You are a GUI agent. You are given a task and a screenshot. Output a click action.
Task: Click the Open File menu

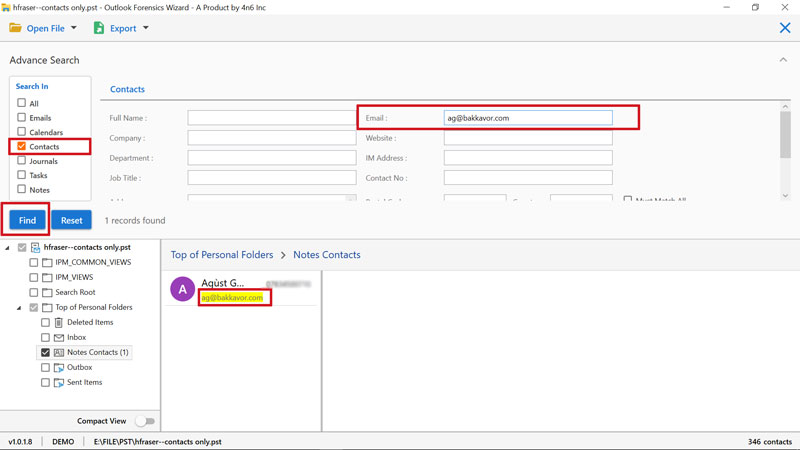(43, 28)
